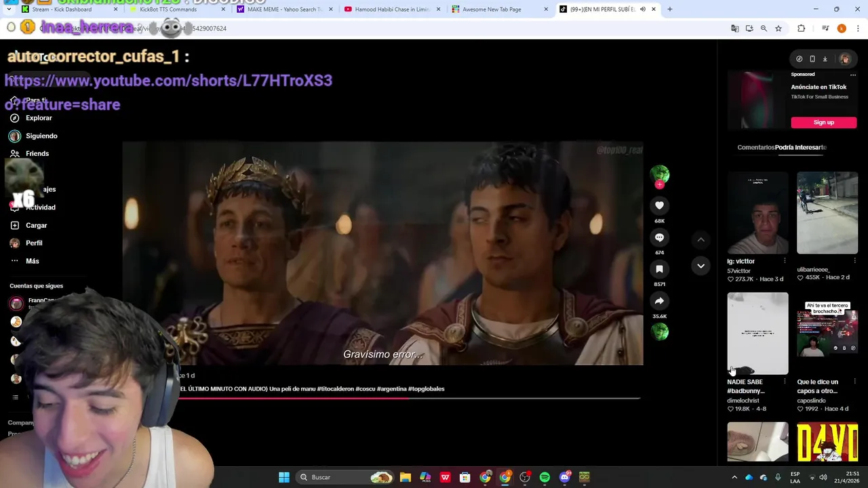
Task: Click the #topglobales hashtag in caption
Action: pyautogui.click(x=426, y=389)
